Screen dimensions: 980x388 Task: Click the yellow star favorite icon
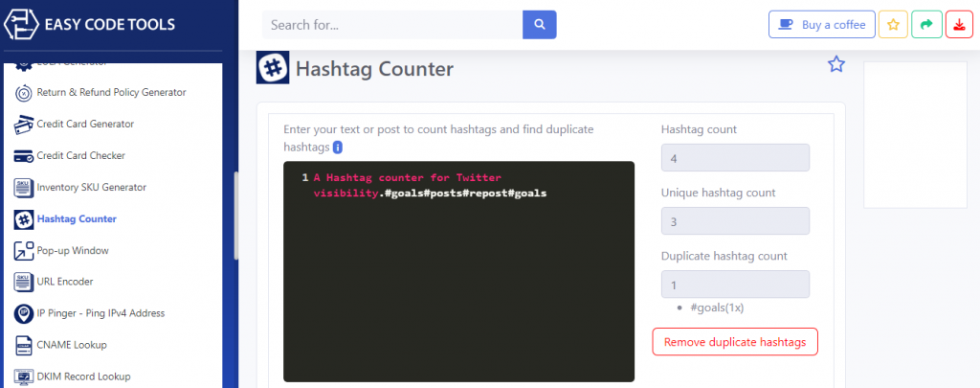click(893, 25)
